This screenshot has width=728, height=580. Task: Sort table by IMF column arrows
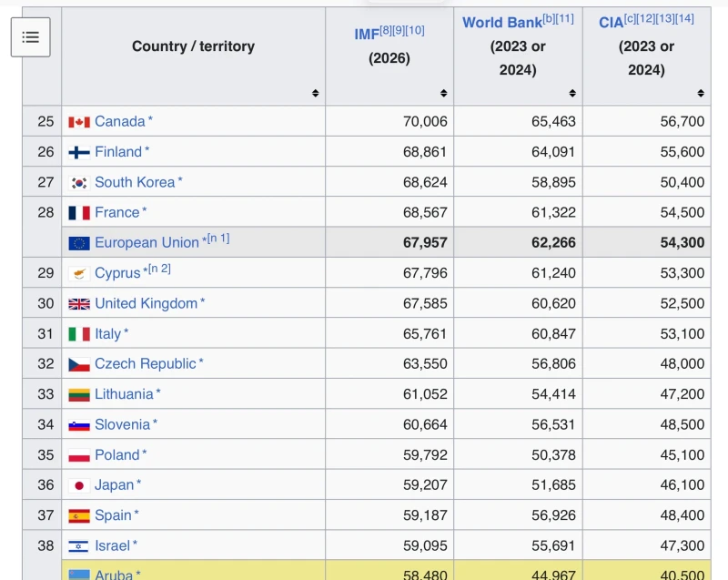pos(444,94)
